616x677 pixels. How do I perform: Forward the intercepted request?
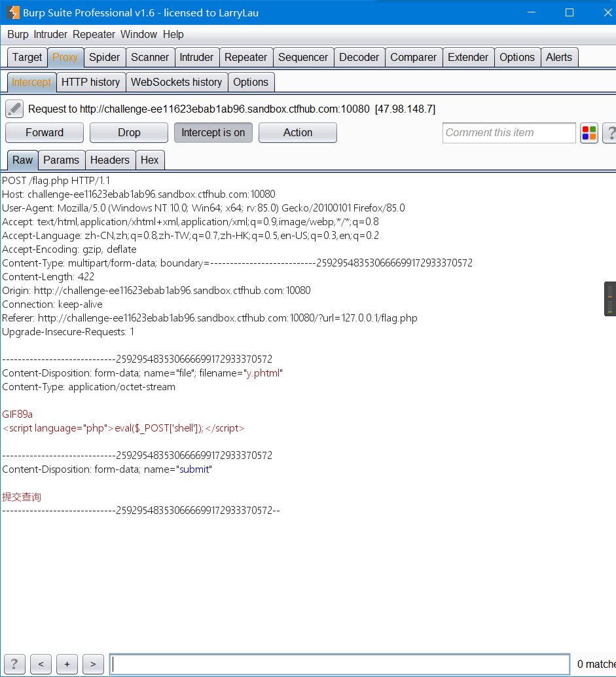coord(45,132)
